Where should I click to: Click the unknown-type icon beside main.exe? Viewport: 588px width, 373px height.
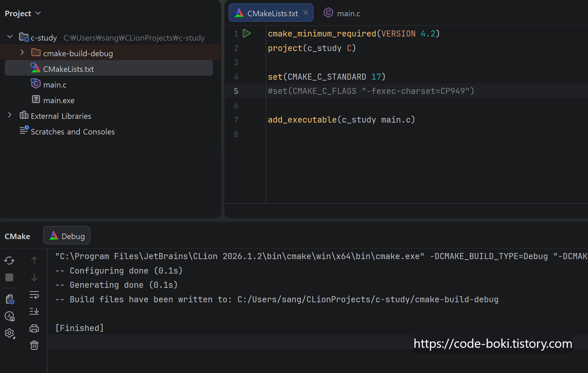pyautogui.click(x=36, y=99)
